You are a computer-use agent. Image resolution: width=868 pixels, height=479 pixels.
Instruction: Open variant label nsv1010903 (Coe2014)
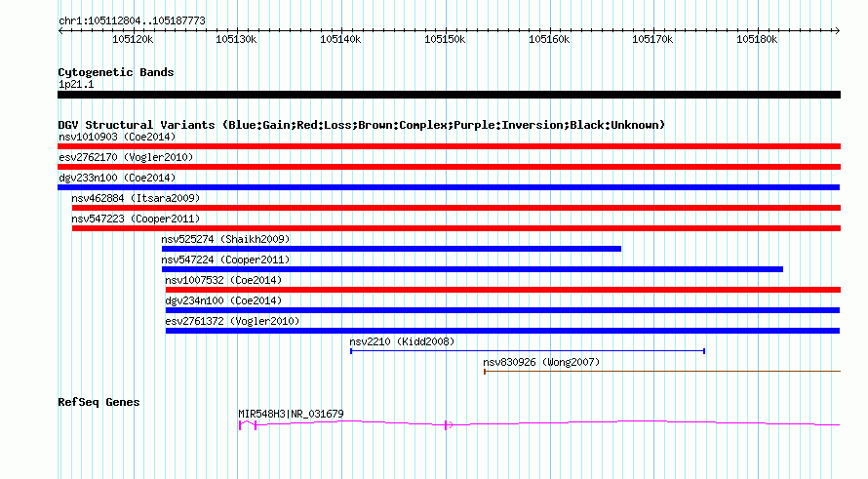click(x=117, y=137)
